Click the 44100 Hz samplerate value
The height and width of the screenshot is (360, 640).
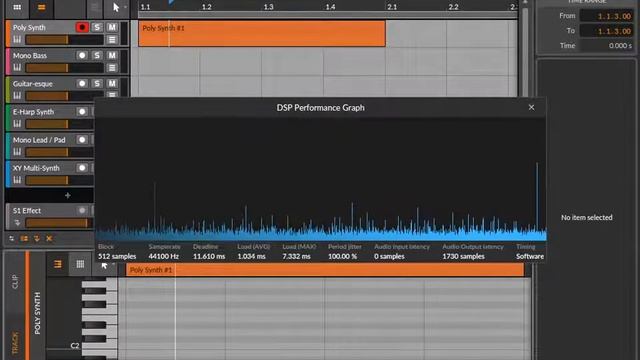pyautogui.click(x=164, y=256)
